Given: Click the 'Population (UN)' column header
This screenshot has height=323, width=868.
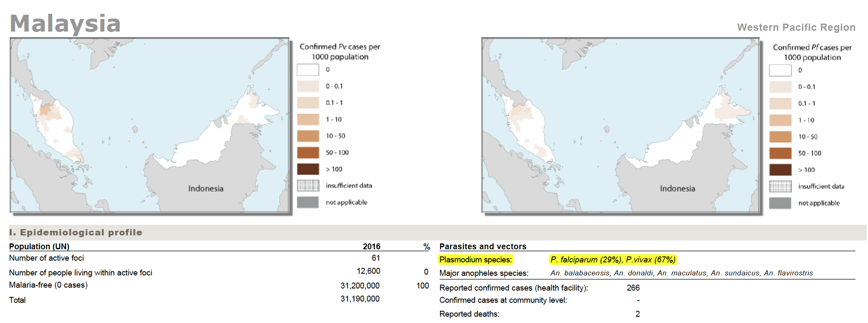Looking at the screenshot, I should pos(39,246).
